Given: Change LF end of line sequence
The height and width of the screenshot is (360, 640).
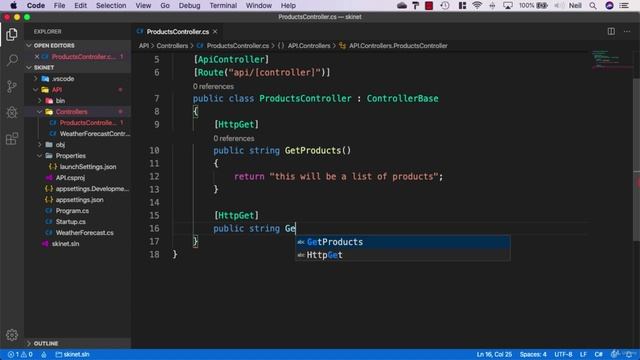Looking at the screenshot, I should (583, 354).
